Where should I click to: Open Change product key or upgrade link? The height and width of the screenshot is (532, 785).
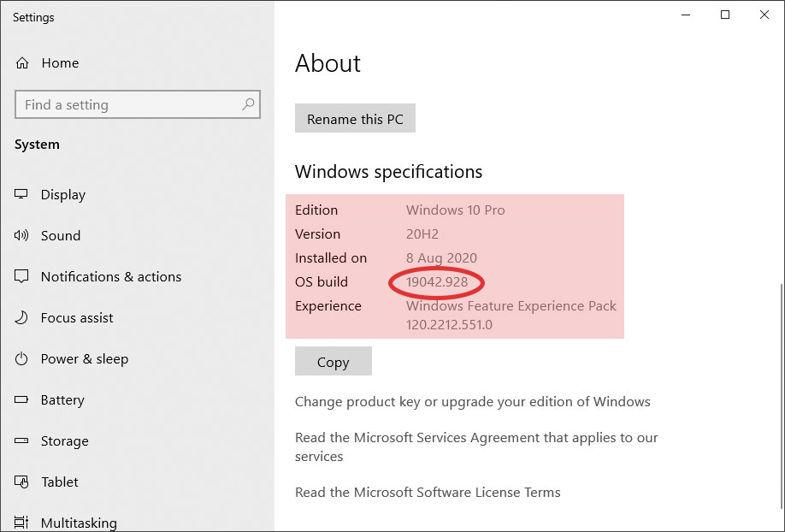[472, 402]
